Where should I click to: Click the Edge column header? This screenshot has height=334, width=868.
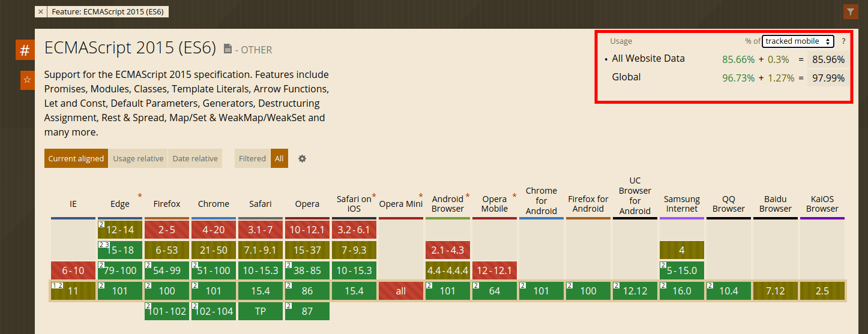click(x=120, y=204)
